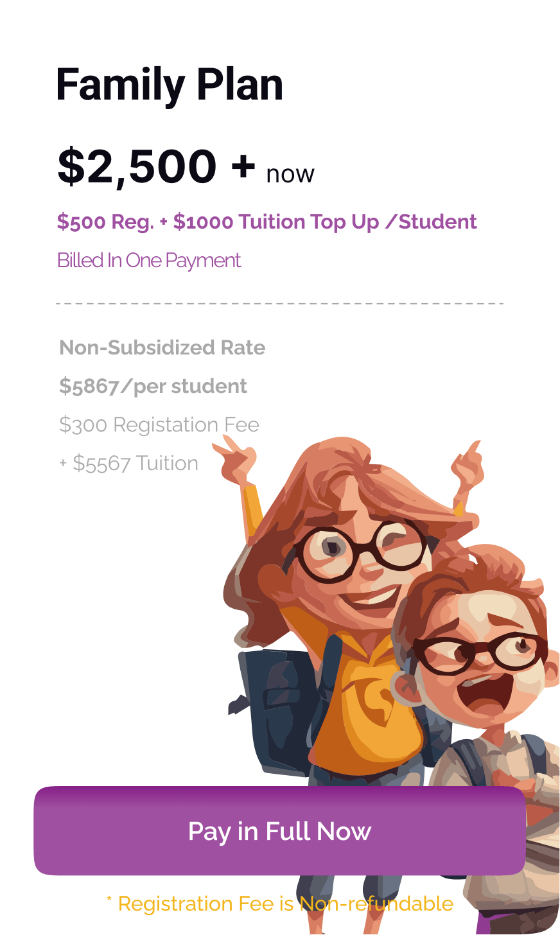Viewport: 560px width, 935px height.
Task: Click the Non-Subsidized Rate label
Action: click(x=162, y=348)
